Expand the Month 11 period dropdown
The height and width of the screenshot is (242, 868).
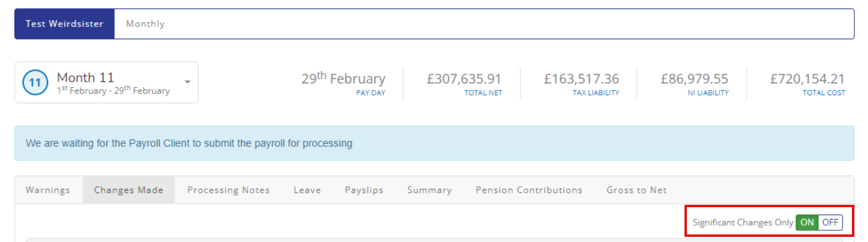187,82
